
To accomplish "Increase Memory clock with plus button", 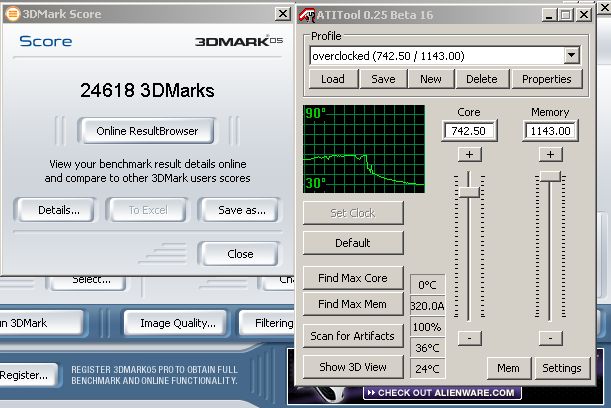I will tap(550, 155).
